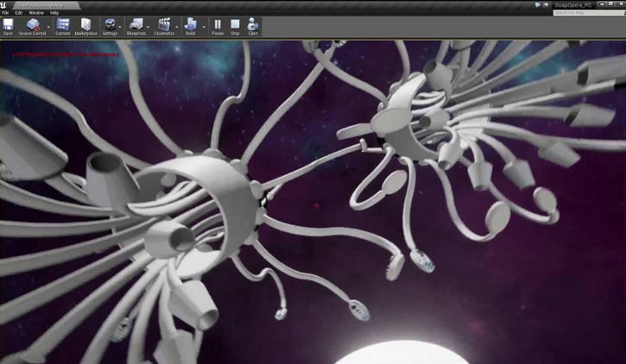Stop the play session

(235, 27)
